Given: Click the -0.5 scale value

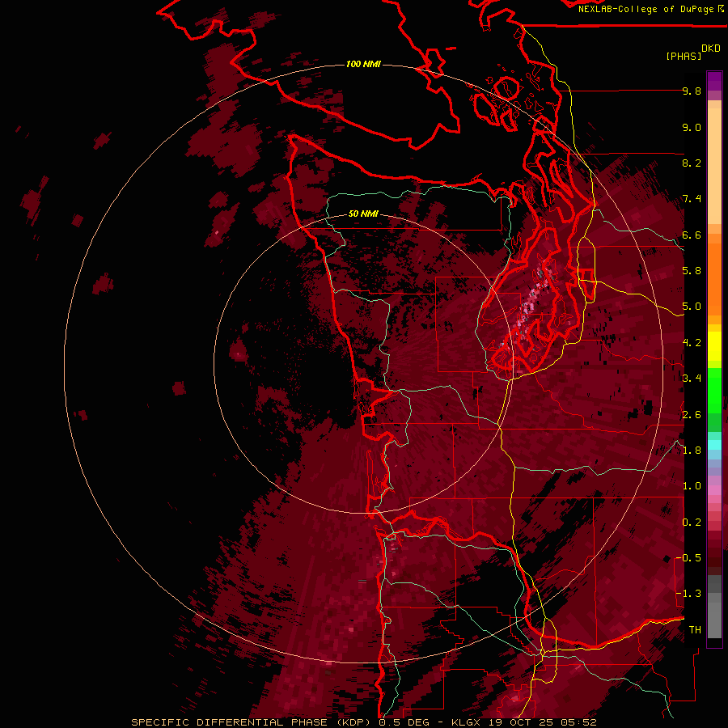Looking at the screenshot, I should tap(688, 558).
